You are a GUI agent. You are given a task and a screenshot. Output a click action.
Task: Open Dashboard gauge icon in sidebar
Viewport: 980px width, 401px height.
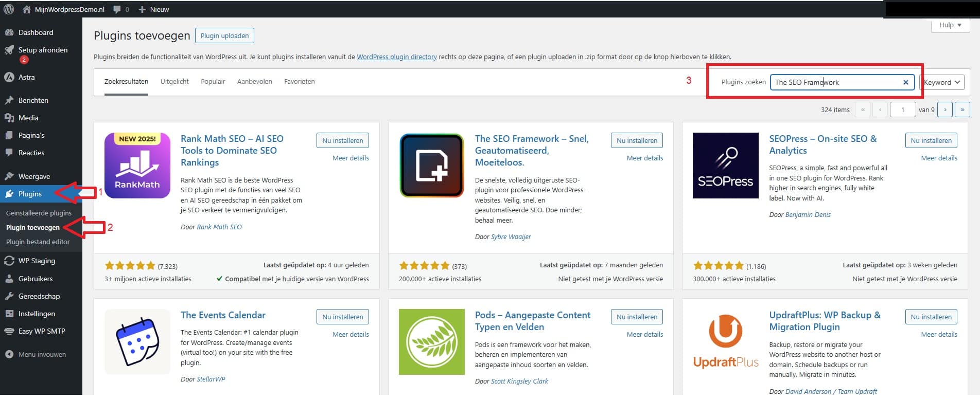9,32
